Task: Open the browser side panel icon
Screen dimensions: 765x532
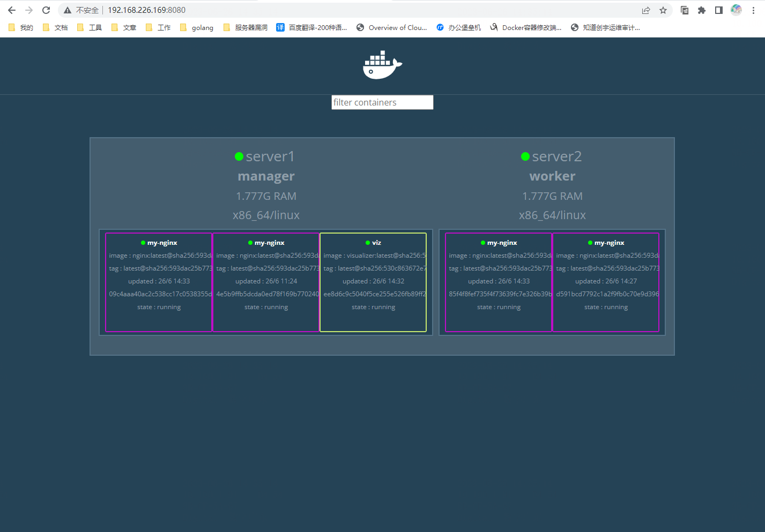Action: coord(719,10)
